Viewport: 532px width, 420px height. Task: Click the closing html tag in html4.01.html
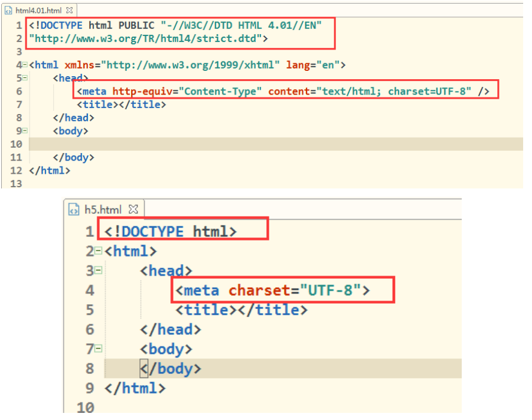(50, 171)
